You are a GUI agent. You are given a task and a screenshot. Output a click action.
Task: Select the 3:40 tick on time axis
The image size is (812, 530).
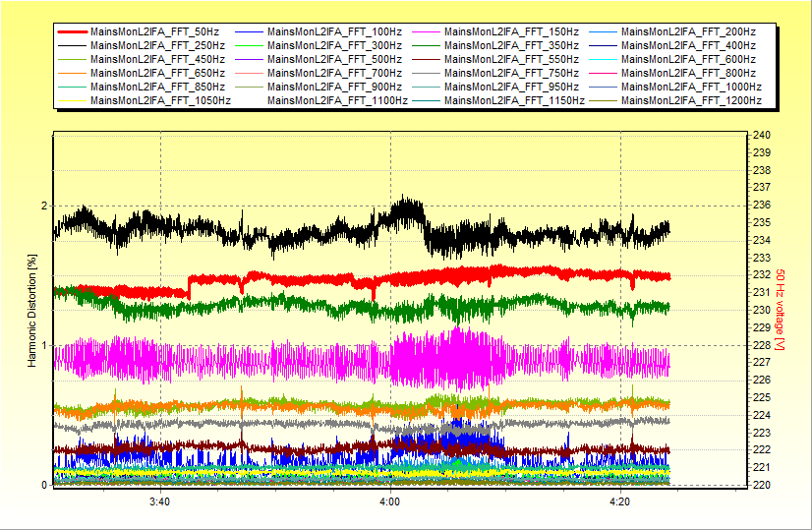click(x=160, y=501)
